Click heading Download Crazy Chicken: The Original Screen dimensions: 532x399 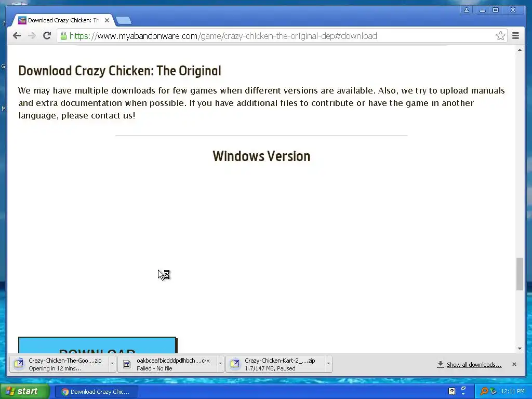coord(120,71)
